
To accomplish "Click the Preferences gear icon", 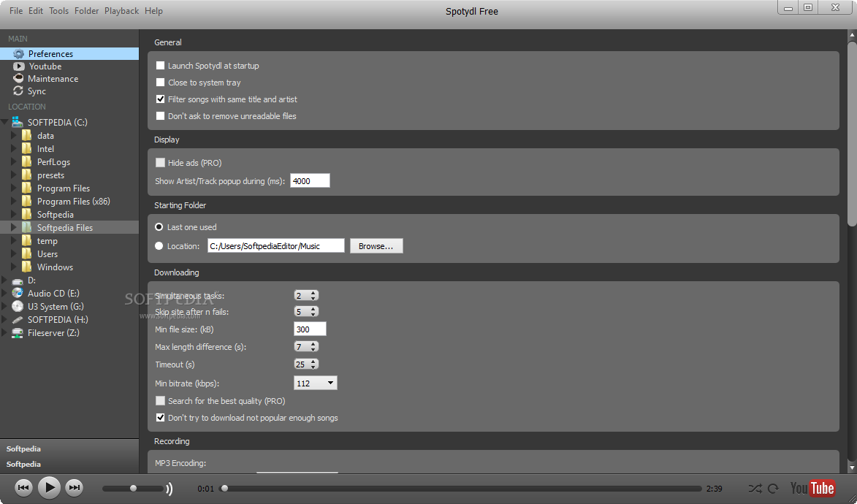I will [x=18, y=53].
